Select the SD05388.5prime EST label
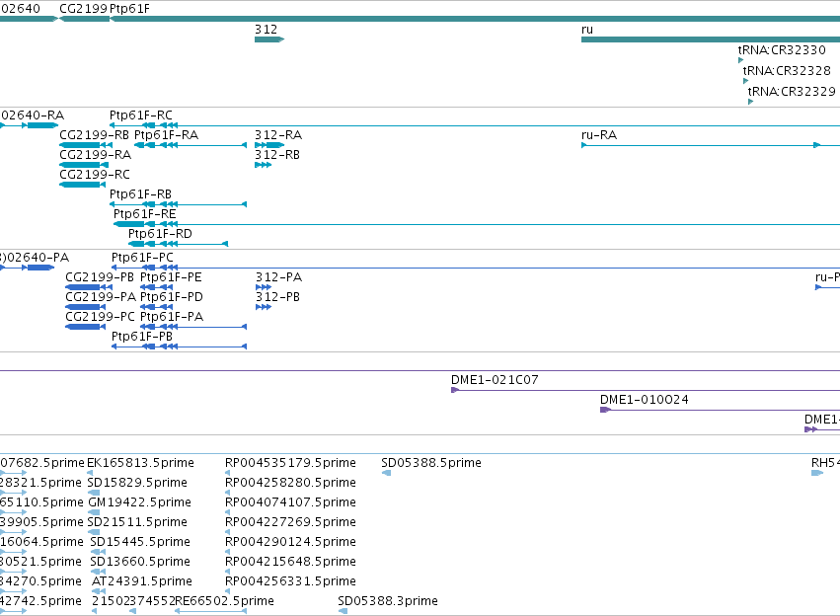 [431, 463]
